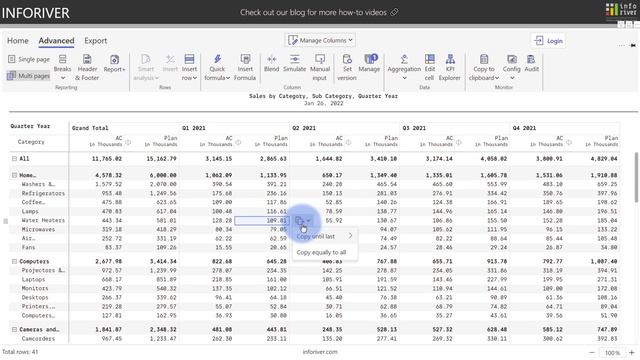Click the 100% zoom level field
The image size is (640, 360).
[x=612, y=353]
